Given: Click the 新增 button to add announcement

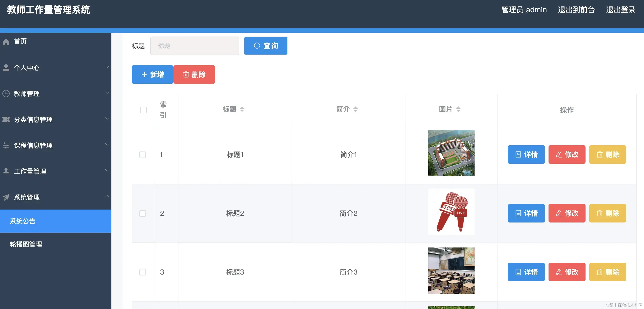Looking at the screenshot, I should point(152,74).
